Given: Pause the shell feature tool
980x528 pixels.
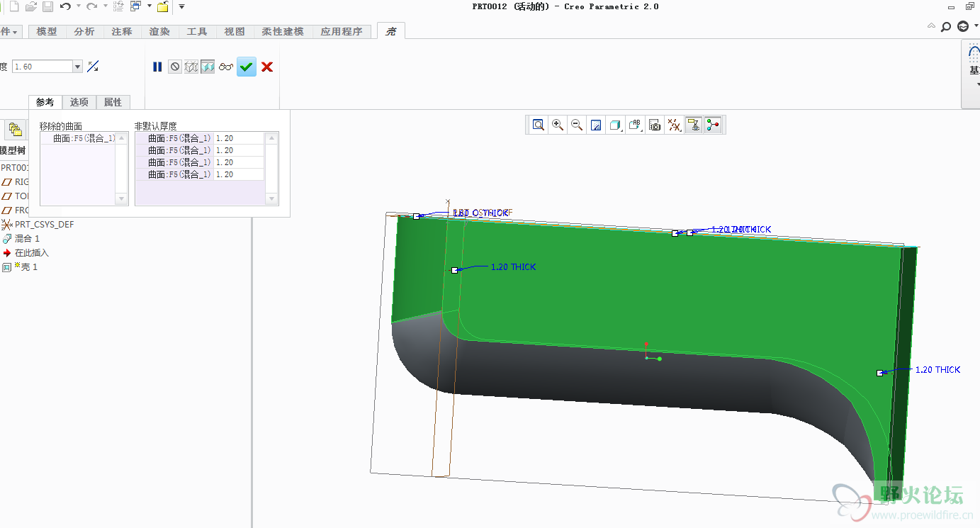Looking at the screenshot, I should point(157,67).
